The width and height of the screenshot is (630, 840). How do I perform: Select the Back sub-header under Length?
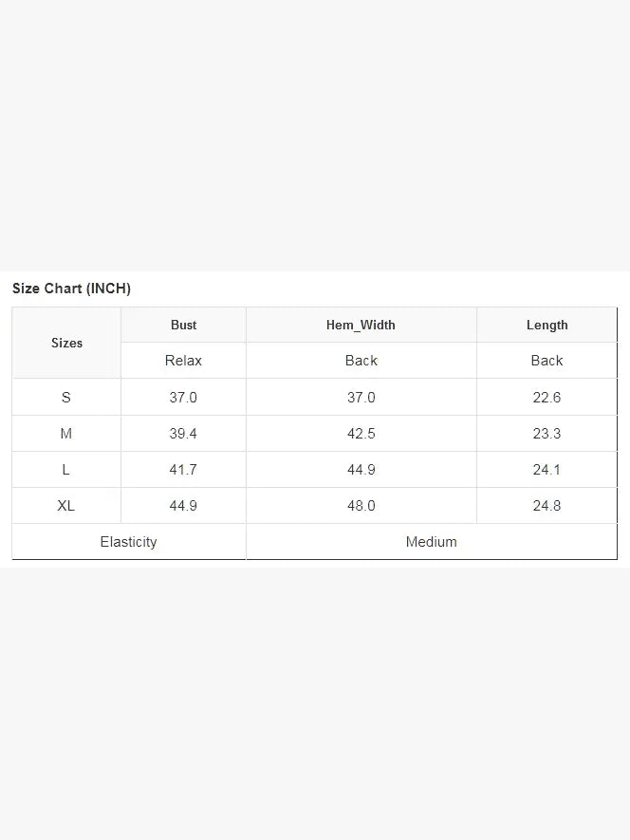point(547,361)
